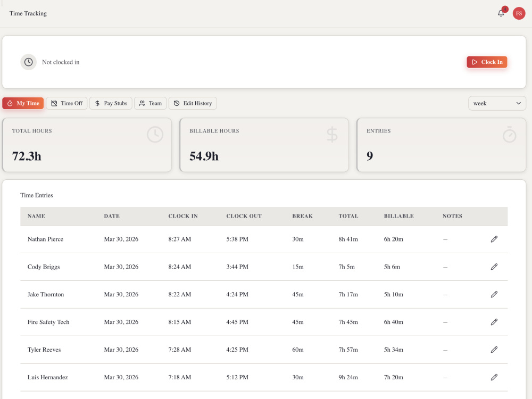Click the 8h 41m total cell
The width and height of the screenshot is (532, 399).
pos(348,239)
